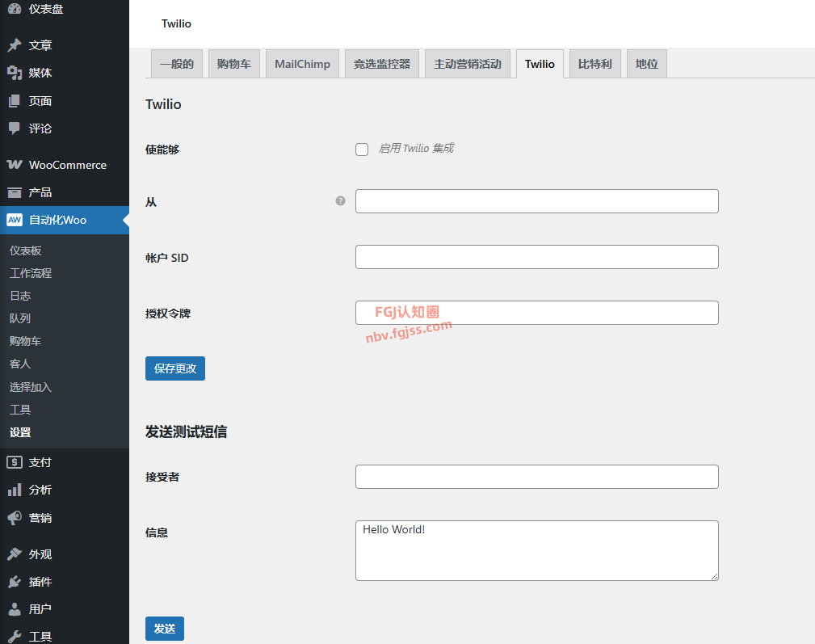Screen dimensions: 815x644
Task: Click the dashboard gauge icon in sidebar
Action: pyautogui.click(x=15, y=8)
